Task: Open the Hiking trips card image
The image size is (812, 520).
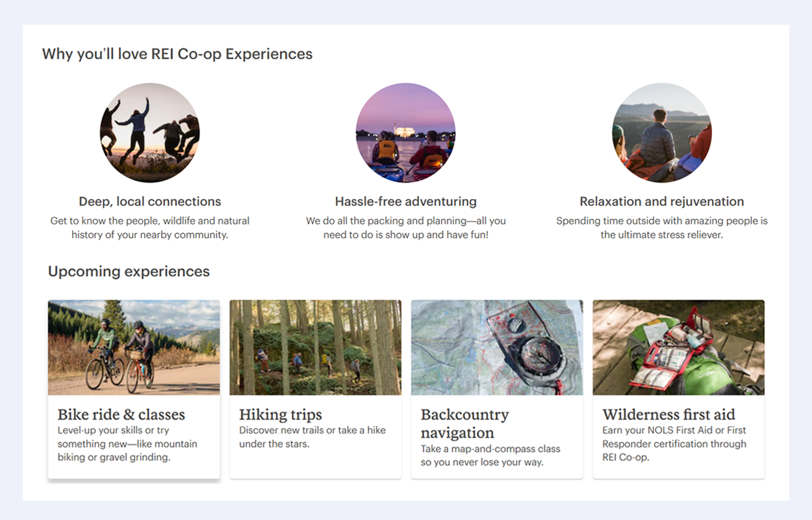Action: tap(315, 348)
